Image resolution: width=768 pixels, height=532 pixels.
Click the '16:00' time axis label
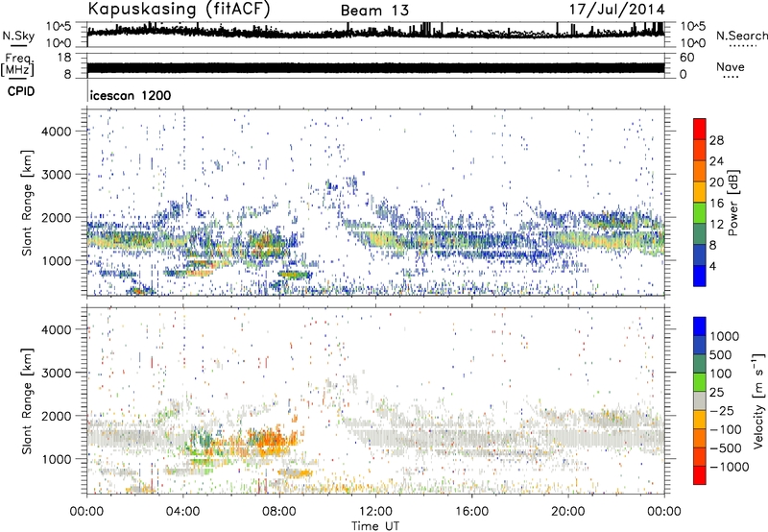tap(471, 512)
